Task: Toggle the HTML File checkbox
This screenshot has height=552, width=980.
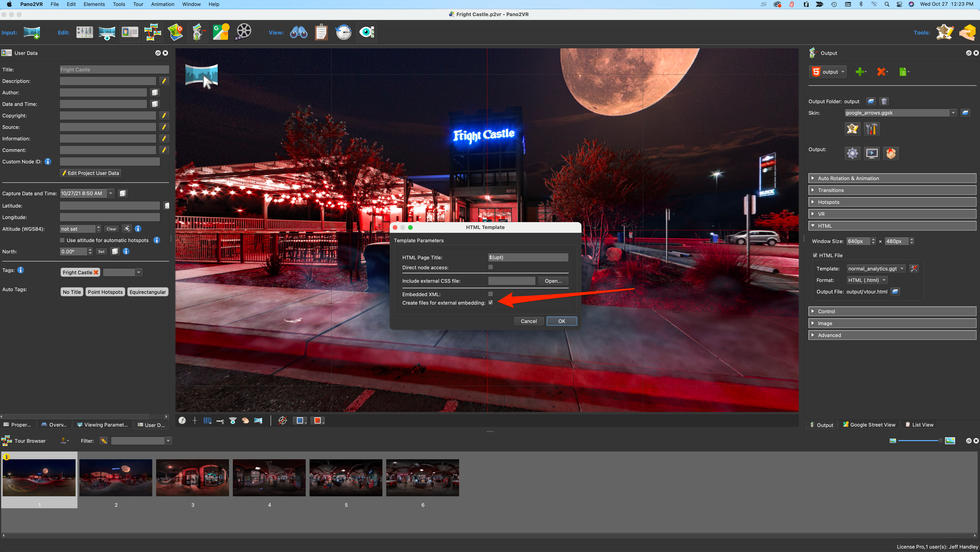Action: (x=815, y=255)
